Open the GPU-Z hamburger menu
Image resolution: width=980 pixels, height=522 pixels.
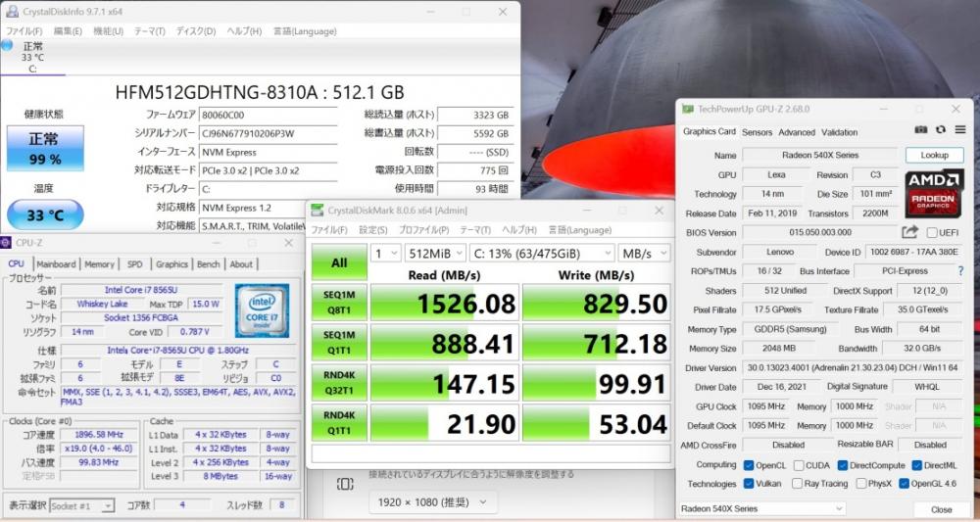(x=958, y=129)
